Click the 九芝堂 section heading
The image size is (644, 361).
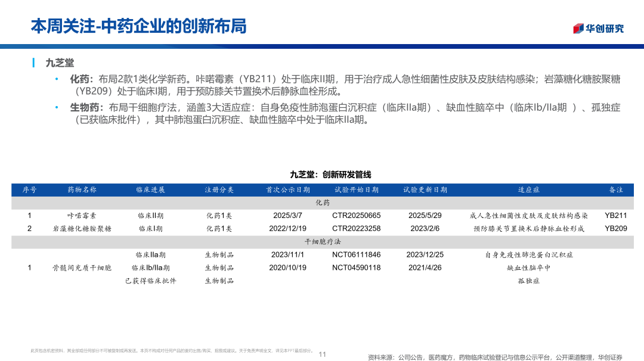click(x=60, y=63)
